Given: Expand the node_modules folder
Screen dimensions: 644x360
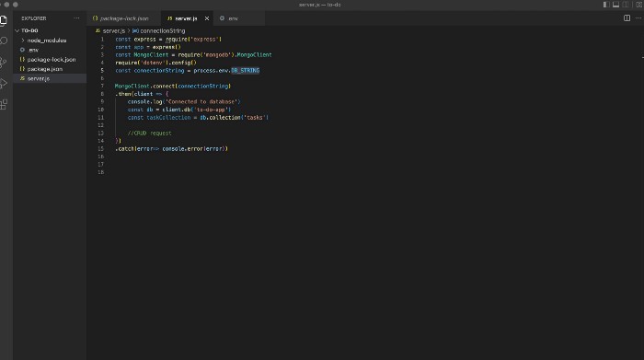Looking at the screenshot, I should coord(47,41).
